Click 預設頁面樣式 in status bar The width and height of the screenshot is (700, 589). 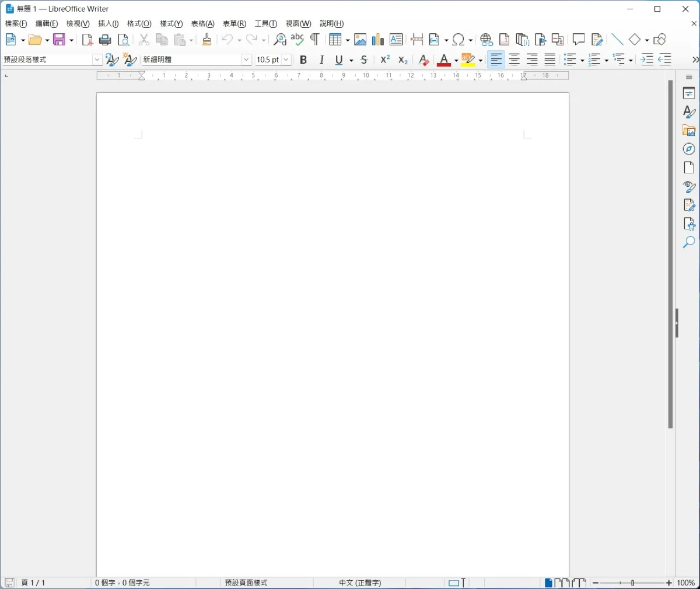click(x=246, y=583)
